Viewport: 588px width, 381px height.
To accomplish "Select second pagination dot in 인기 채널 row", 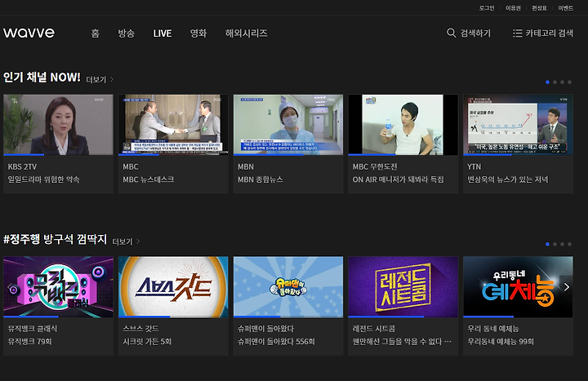I will [x=555, y=82].
